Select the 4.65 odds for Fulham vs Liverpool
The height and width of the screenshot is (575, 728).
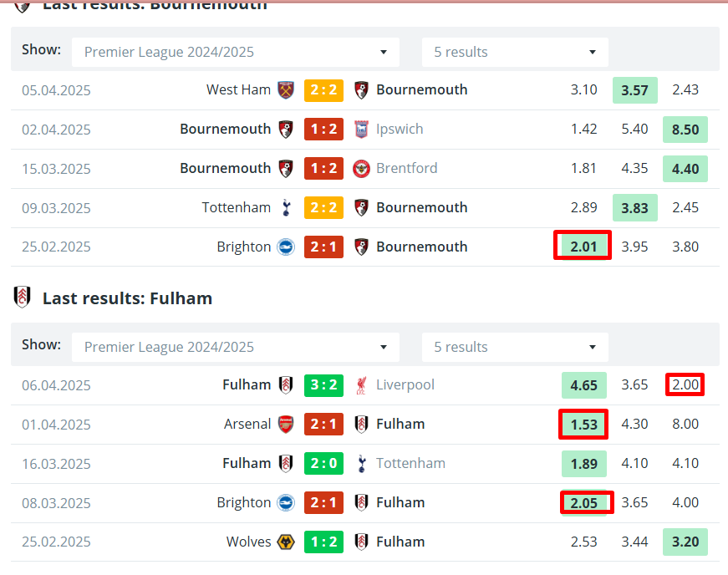point(583,385)
